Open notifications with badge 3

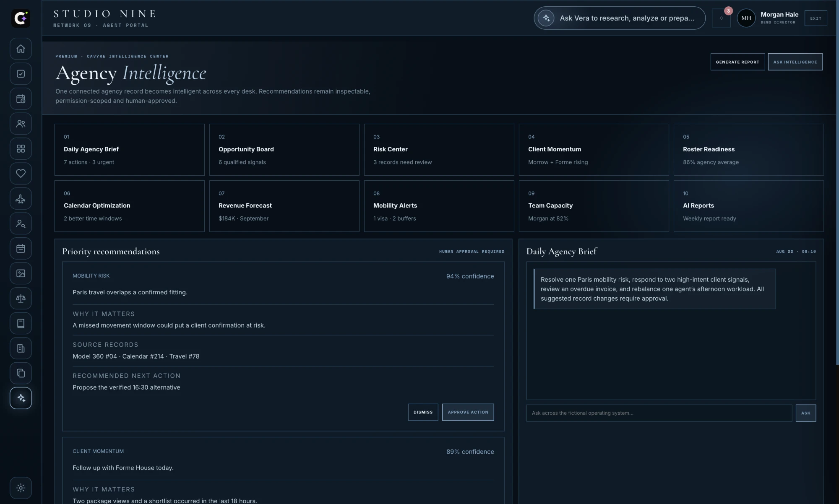click(x=721, y=18)
